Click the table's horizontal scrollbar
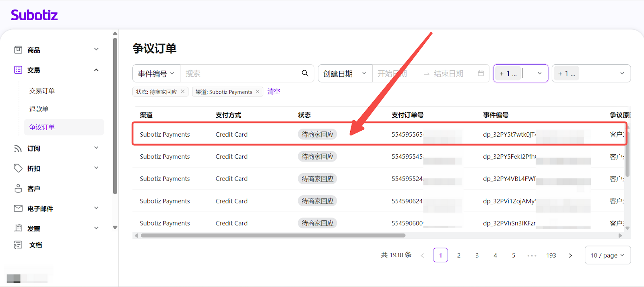 (273, 236)
